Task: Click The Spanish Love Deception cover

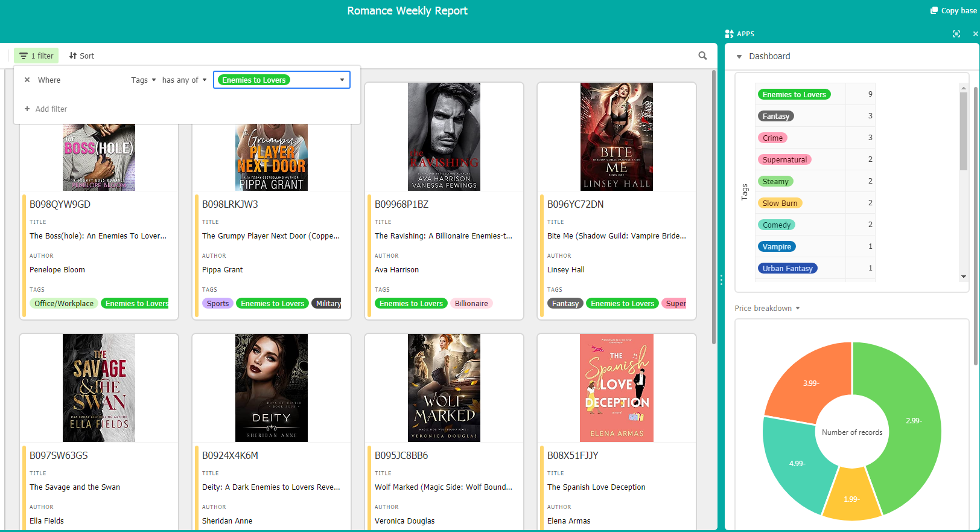Action: point(617,388)
